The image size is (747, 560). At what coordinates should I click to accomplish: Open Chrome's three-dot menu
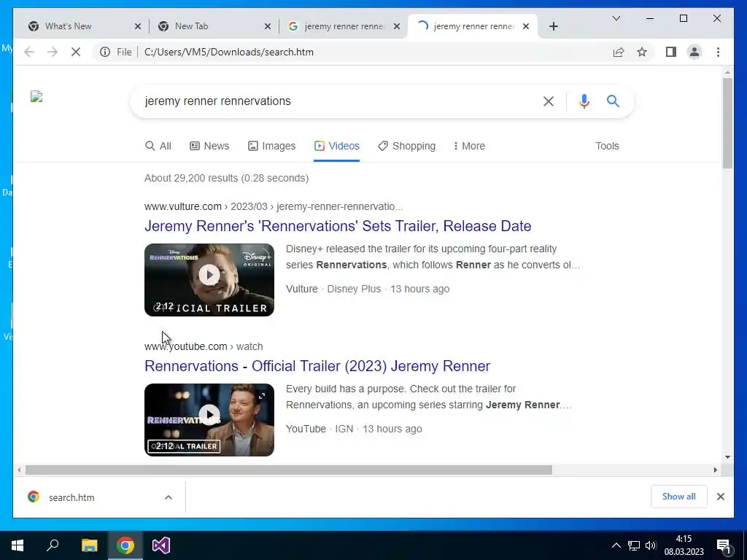pos(718,52)
